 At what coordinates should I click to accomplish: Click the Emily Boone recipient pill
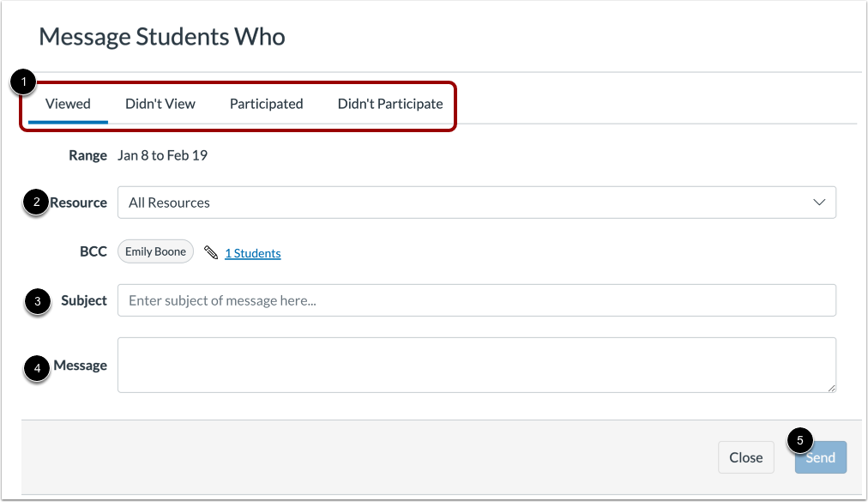pyautogui.click(x=155, y=251)
